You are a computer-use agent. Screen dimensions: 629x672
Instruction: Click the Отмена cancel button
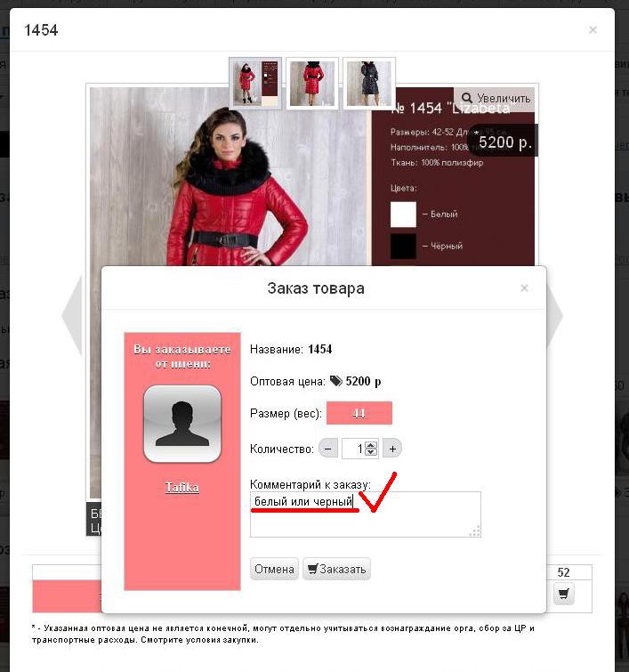point(274,569)
